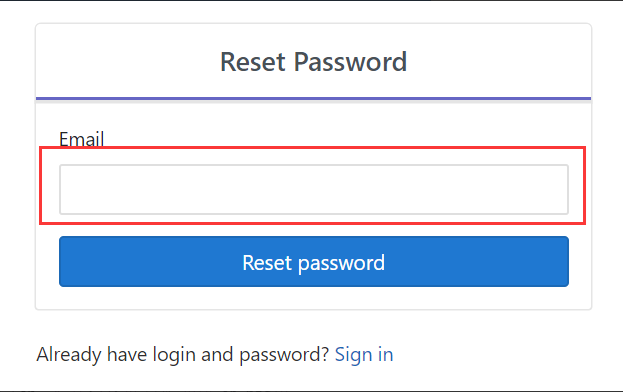The image size is (623, 392).
Task: Click the 'Reset password' button label text
Action: coord(313,263)
